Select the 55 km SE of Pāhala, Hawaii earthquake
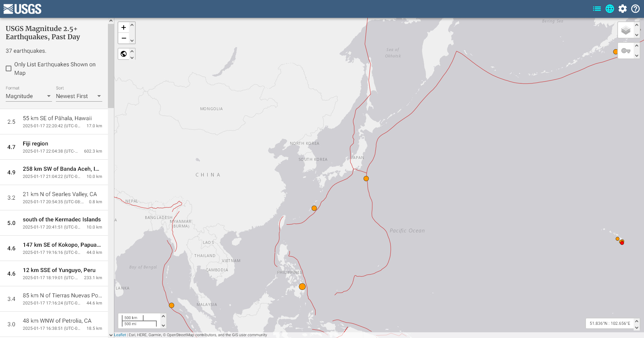The height and width of the screenshot is (338, 644). point(54,122)
